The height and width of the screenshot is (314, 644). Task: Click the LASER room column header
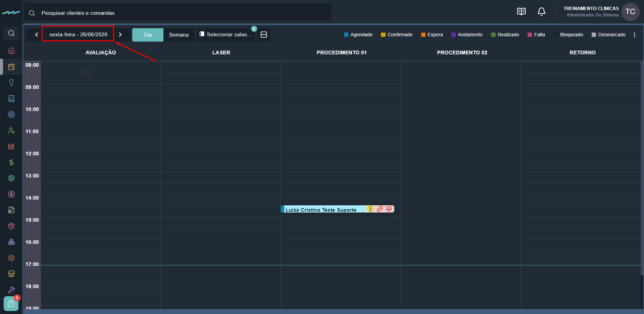pos(221,53)
